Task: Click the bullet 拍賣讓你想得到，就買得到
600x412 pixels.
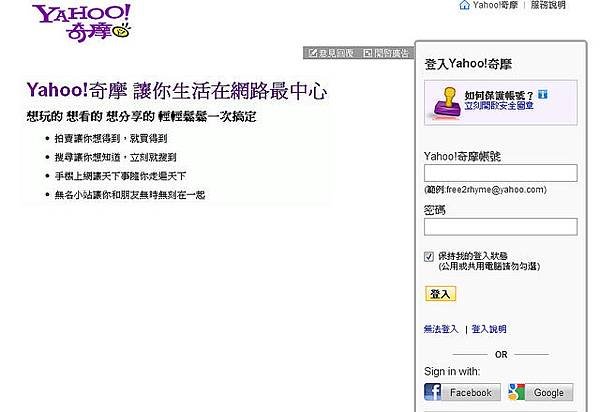Action: [x=111, y=138]
